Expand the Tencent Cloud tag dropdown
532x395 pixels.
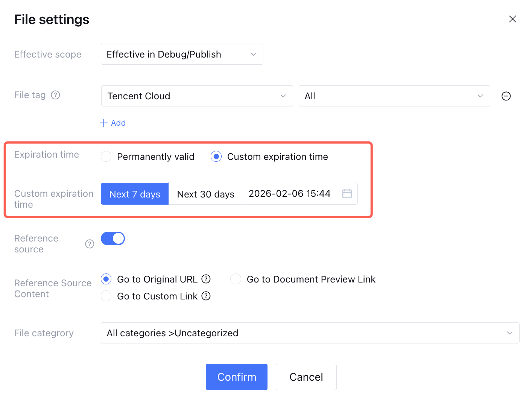tap(197, 96)
